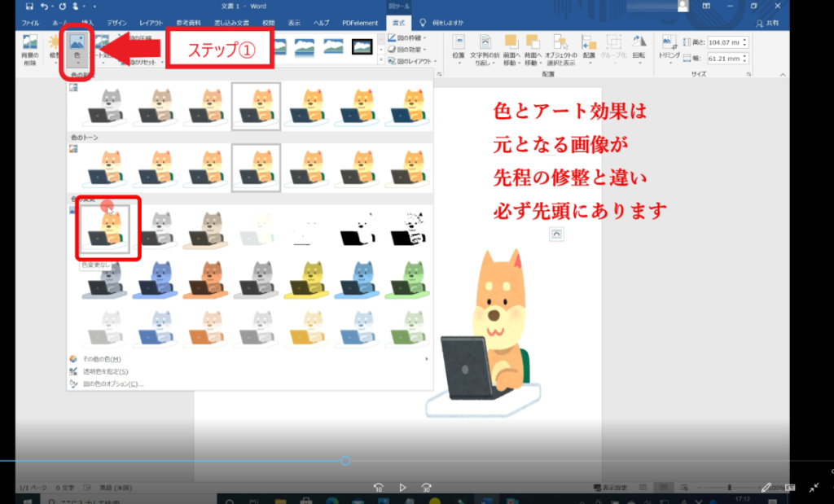Choose the grayscale recolor preset
This screenshot has height=504, width=834.
[155, 229]
